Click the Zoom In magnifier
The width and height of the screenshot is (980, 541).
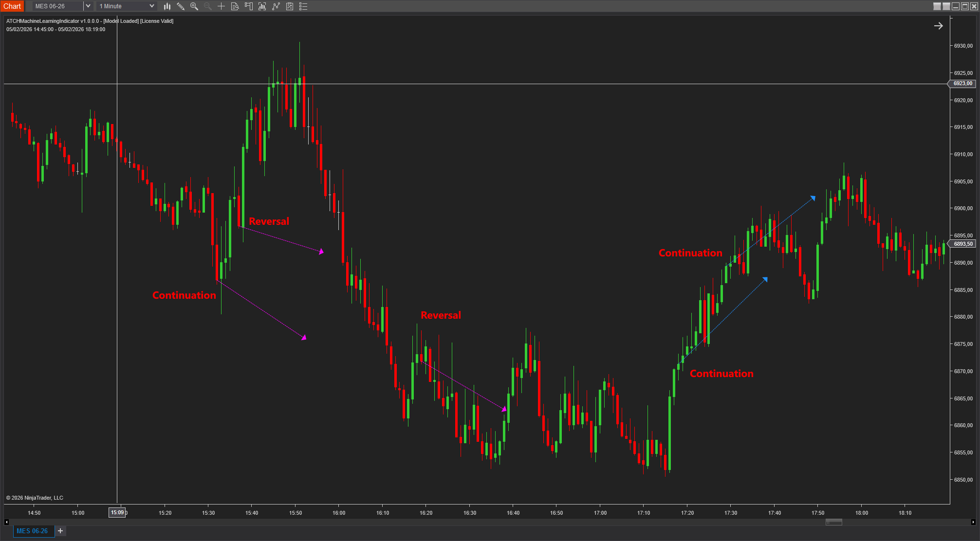(194, 6)
